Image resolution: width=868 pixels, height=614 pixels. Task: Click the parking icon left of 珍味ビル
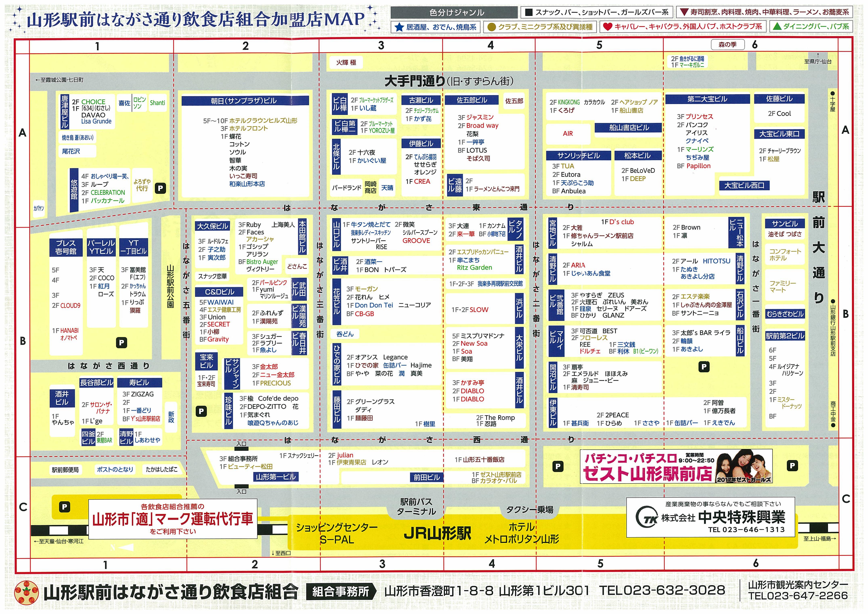point(201,411)
